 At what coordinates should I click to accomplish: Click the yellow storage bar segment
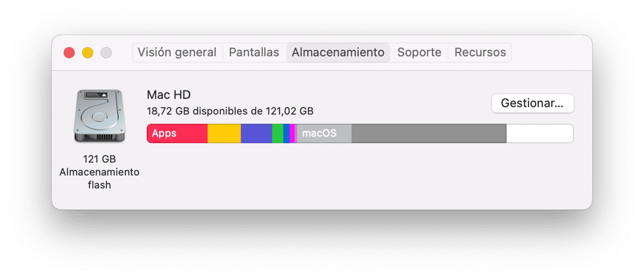point(224,134)
